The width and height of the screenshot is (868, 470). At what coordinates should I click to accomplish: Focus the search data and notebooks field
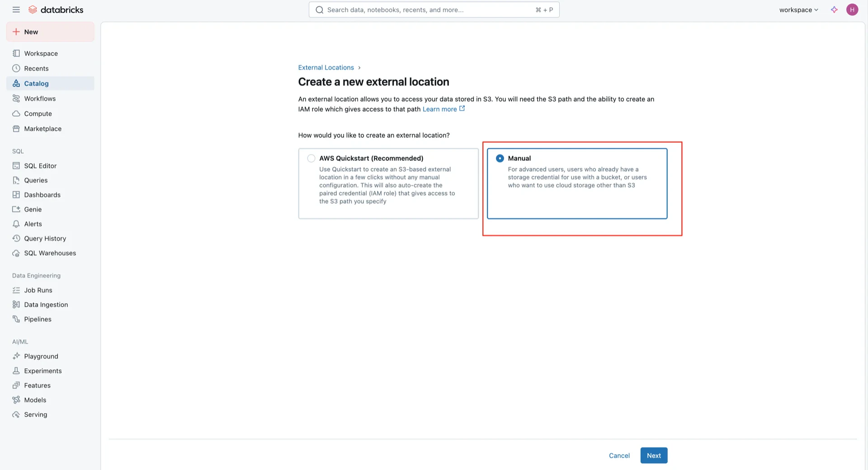point(434,9)
